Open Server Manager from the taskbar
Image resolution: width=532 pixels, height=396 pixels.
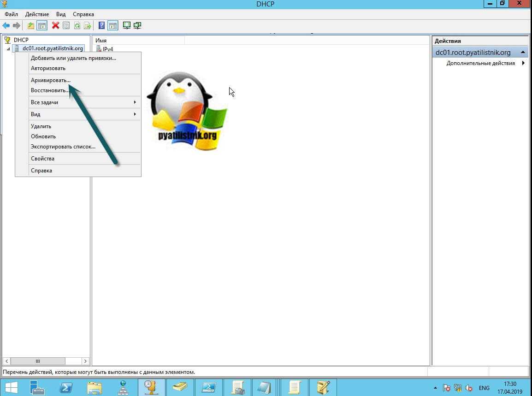click(37, 387)
